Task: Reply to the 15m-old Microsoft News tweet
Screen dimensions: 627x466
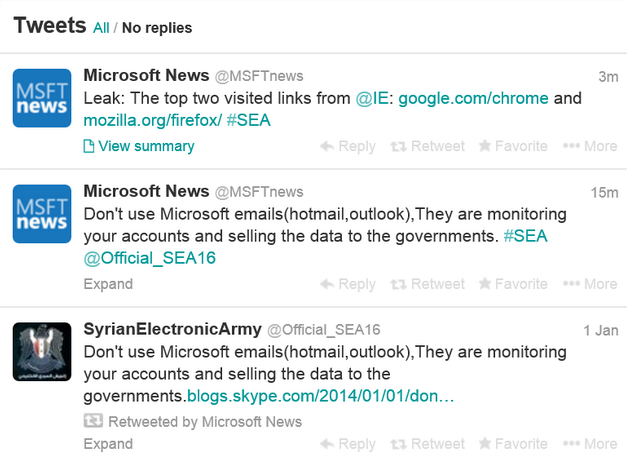Action: pyautogui.click(x=348, y=284)
